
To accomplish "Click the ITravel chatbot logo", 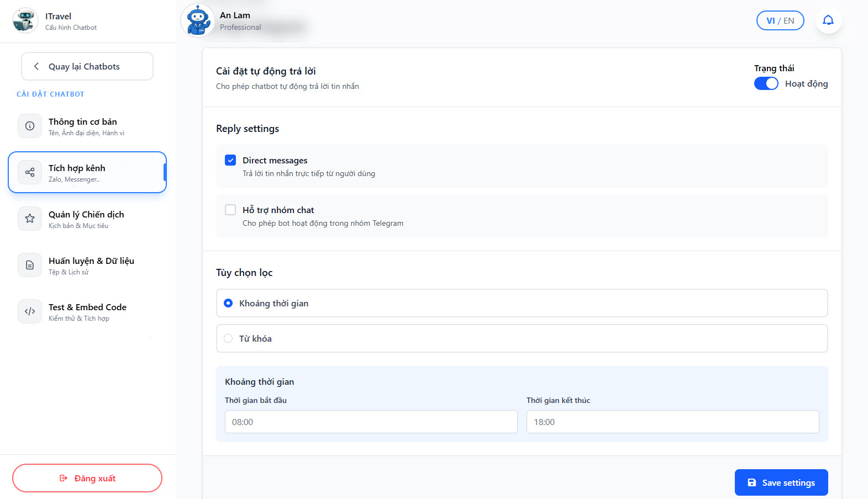I will click(25, 20).
